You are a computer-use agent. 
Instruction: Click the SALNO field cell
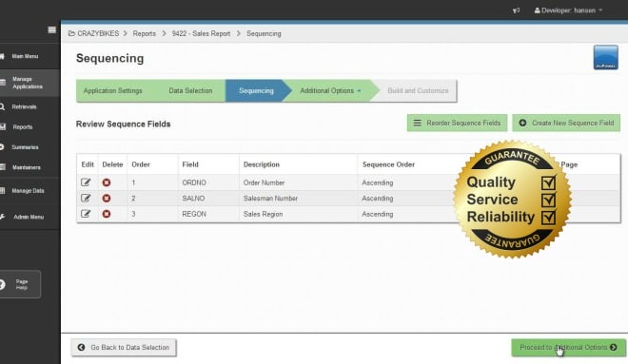(x=193, y=199)
